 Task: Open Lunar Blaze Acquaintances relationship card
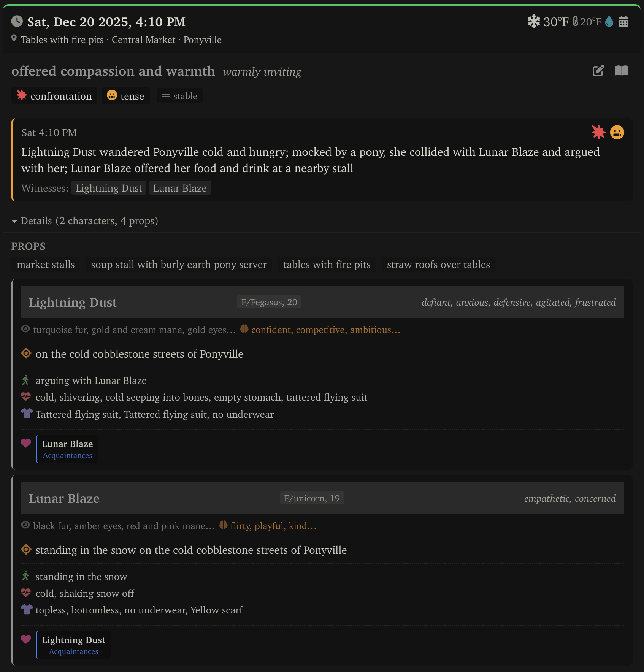[x=67, y=449]
